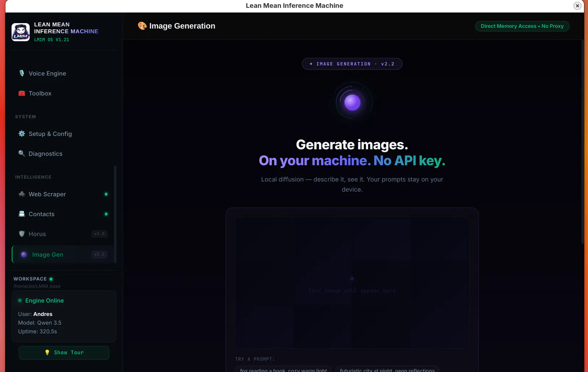Click the Voice Engine microphone icon
Screen dimensions: 588x372
(x=22, y=73)
